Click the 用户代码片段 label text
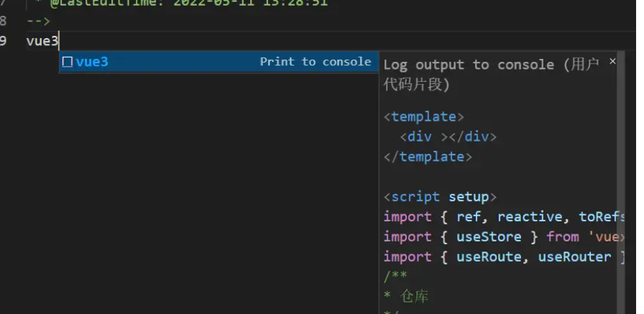 click(417, 85)
